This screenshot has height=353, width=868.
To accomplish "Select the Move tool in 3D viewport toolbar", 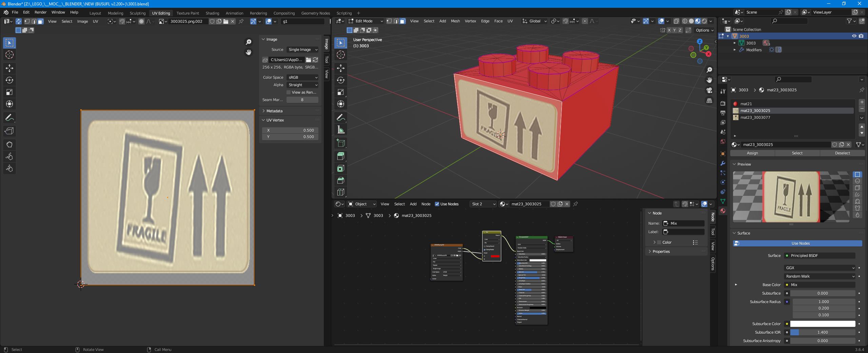I will [x=341, y=68].
